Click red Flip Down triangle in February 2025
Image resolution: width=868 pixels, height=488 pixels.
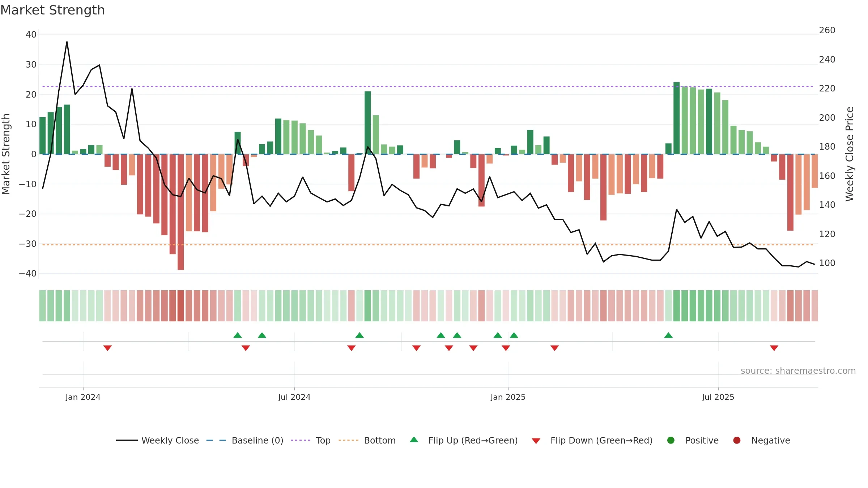(x=554, y=348)
